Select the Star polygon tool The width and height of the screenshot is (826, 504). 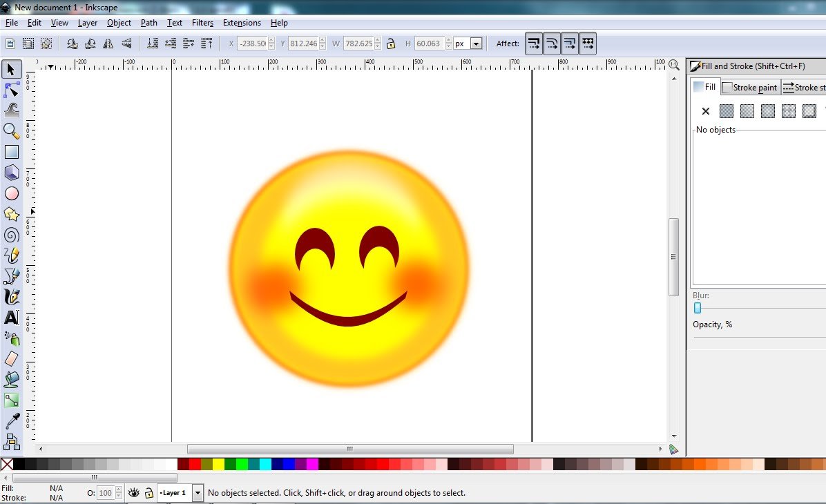coord(12,215)
